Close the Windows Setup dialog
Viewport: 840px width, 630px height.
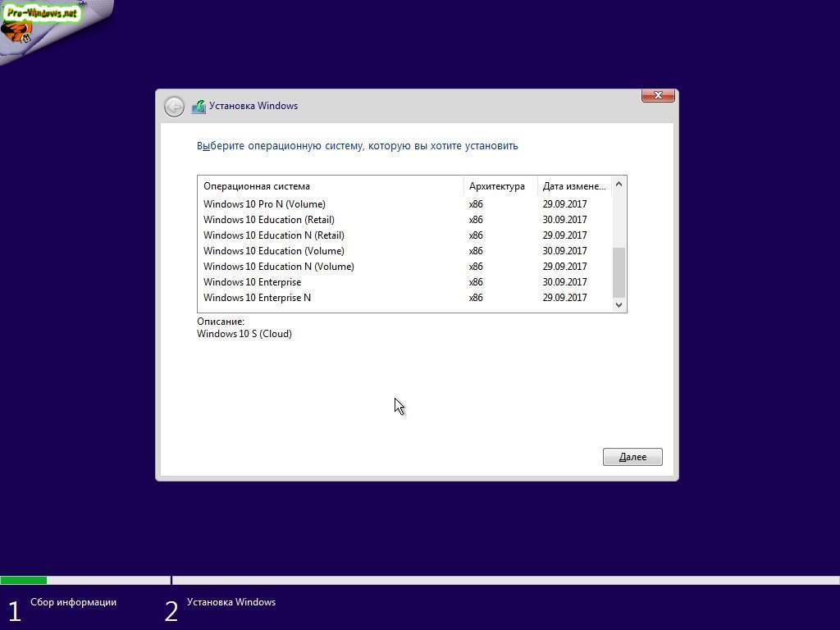[x=658, y=95]
